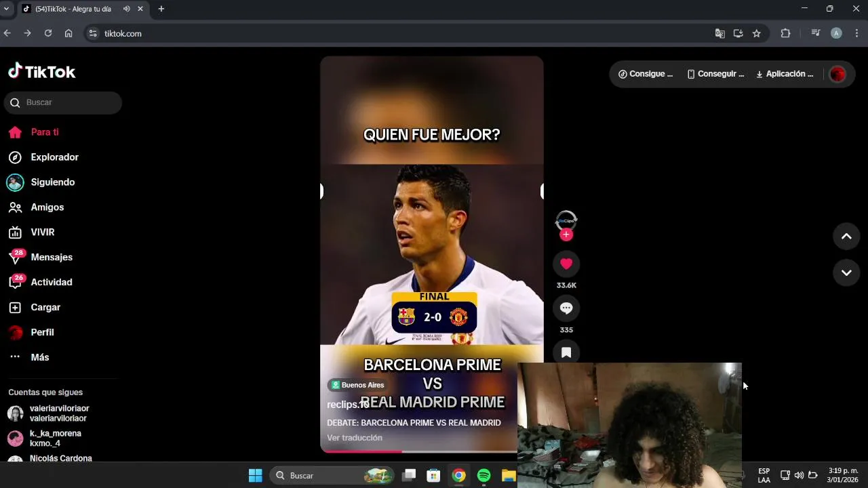Open Task View on the taskbar
The height and width of the screenshot is (488, 868).
409,476
